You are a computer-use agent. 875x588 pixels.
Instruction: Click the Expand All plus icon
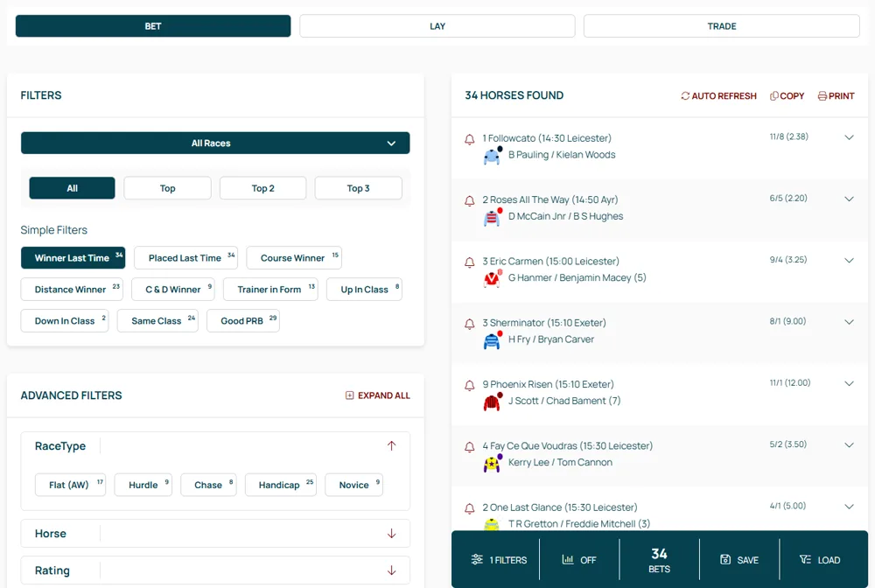pyautogui.click(x=349, y=395)
